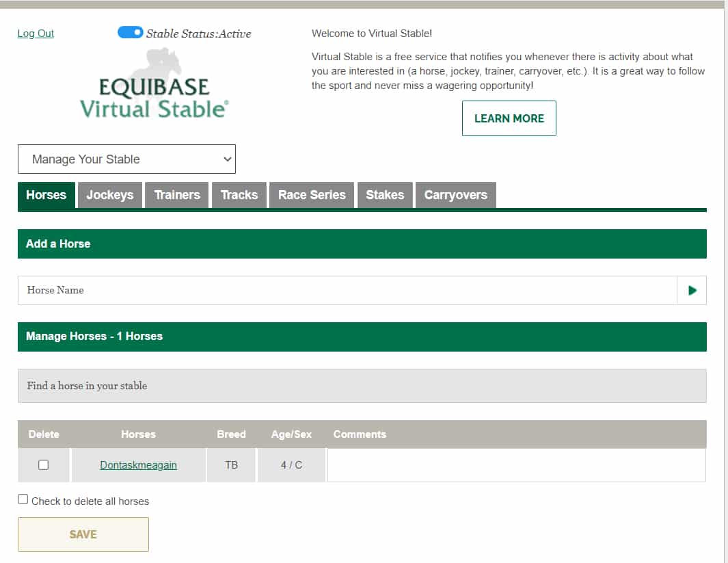The width and height of the screenshot is (728, 563).
Task: Focus the Horse Name input field
Action: (x=347, y=290)
